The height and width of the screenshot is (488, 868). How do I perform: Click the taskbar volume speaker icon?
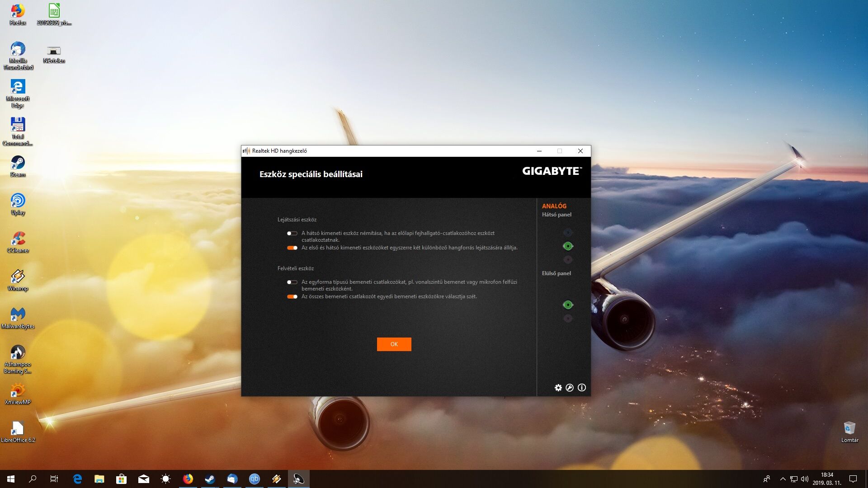805,479
